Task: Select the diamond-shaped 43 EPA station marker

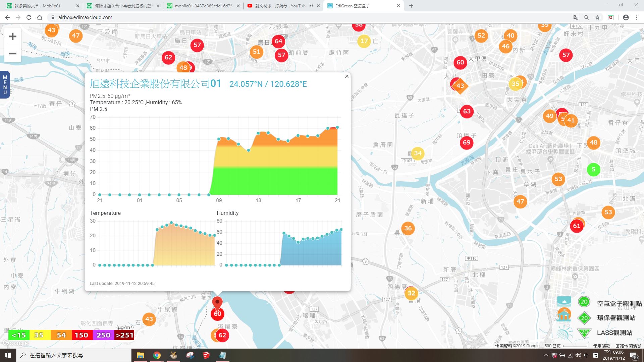Action: coord(460,86)
